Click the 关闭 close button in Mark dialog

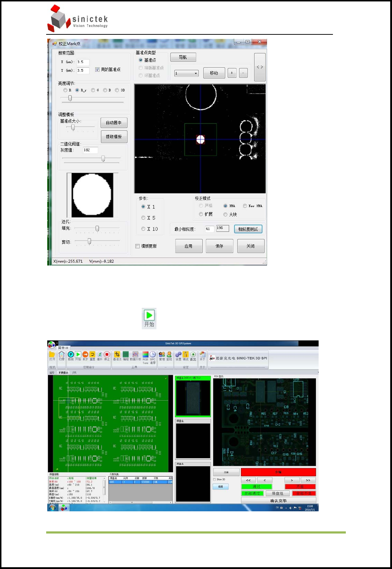(x=251, y=246)
